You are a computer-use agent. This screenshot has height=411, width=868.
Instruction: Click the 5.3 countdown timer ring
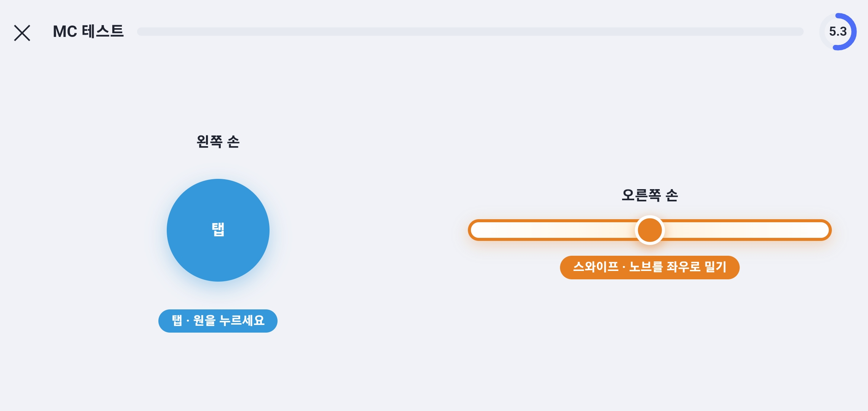[x=838, y=32]
